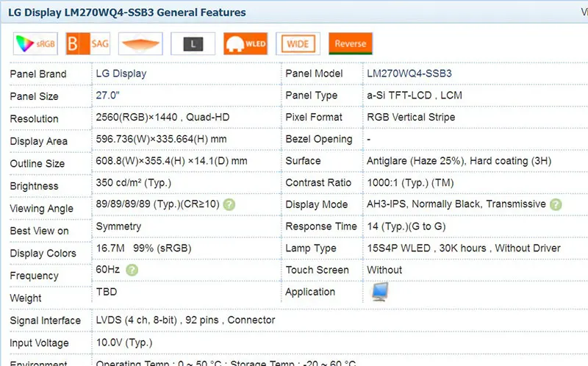Click the Touch Screen label
Image resolution: width=588 pixels, height=366 pixels.
pyautogui.click(x=318, y=270)
